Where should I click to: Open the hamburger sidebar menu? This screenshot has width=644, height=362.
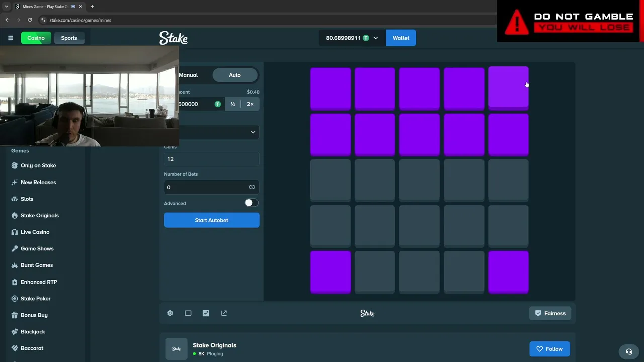coord(10,38)
